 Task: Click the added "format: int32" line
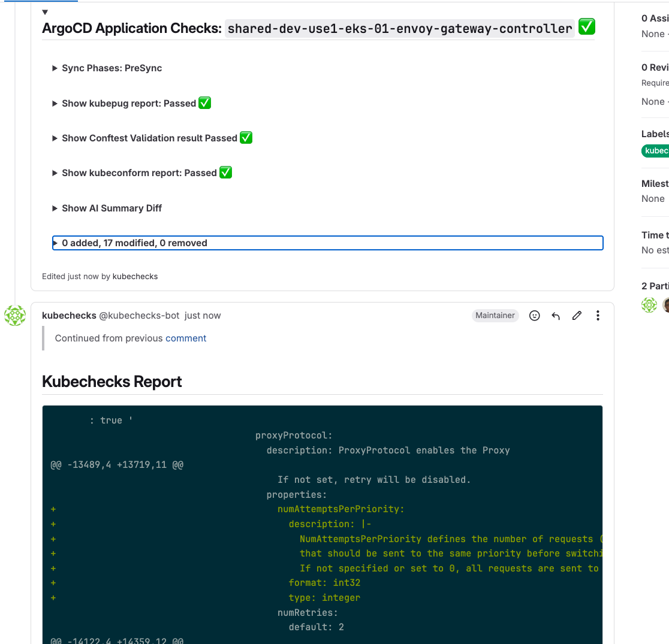[324, 583]
